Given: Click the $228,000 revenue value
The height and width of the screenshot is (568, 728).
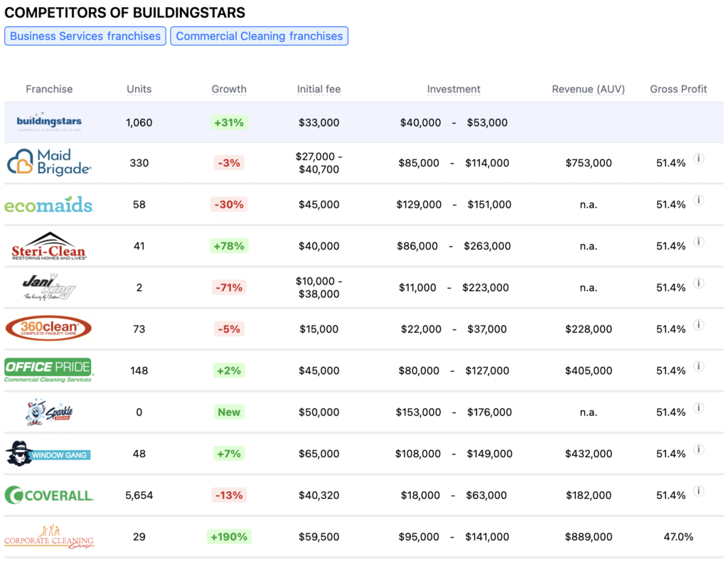Looking at the screenshot, I should click(588, 329).
